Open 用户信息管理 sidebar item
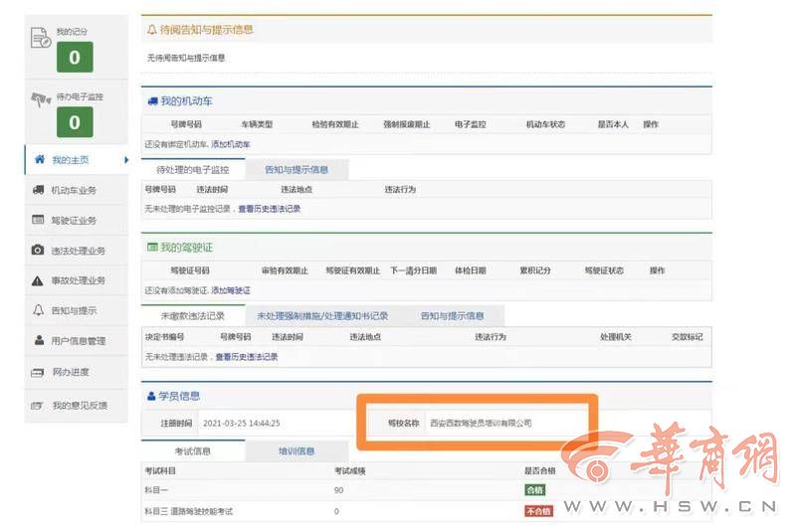The width and height of the screenshot is (796, 532). 77,341
